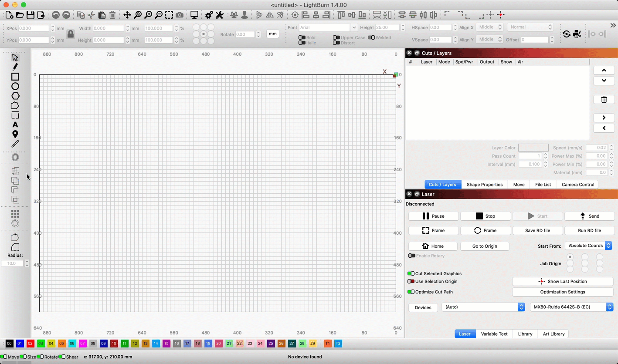Click the XPos input field
This screenshot has width=618, height=364.
point(34,28)
